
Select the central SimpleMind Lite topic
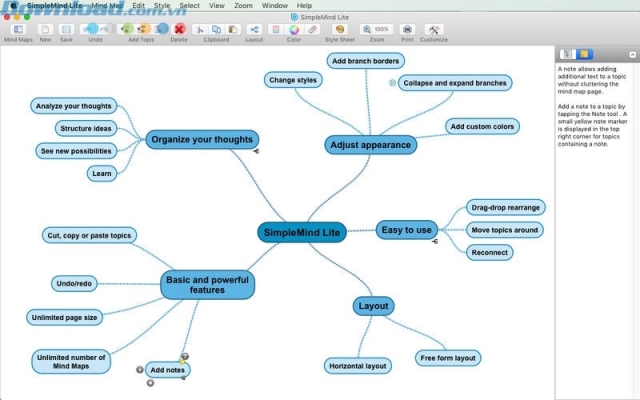302,232
